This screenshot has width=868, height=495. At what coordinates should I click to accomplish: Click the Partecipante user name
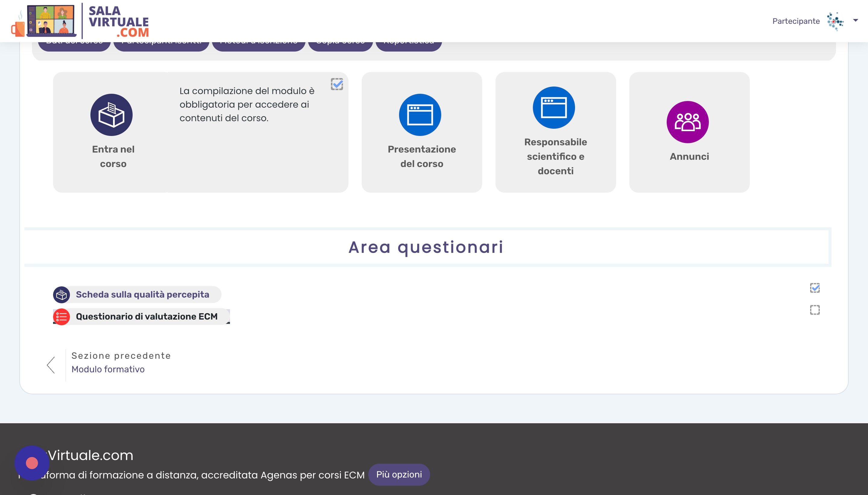click(x=796, y=21)
